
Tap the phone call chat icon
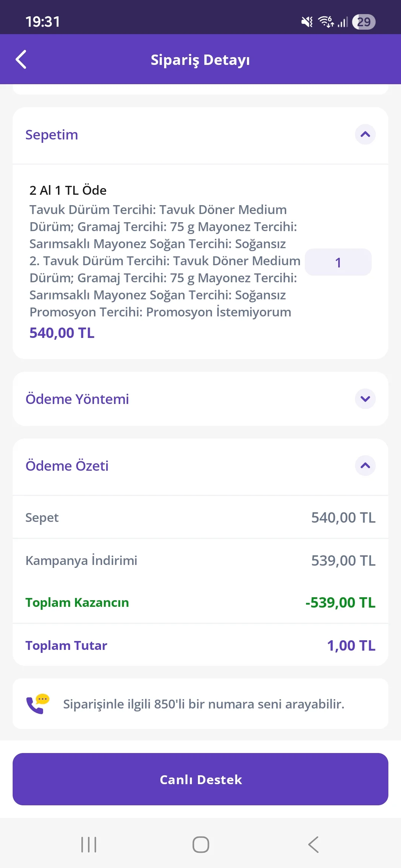(x=38, y=704)
